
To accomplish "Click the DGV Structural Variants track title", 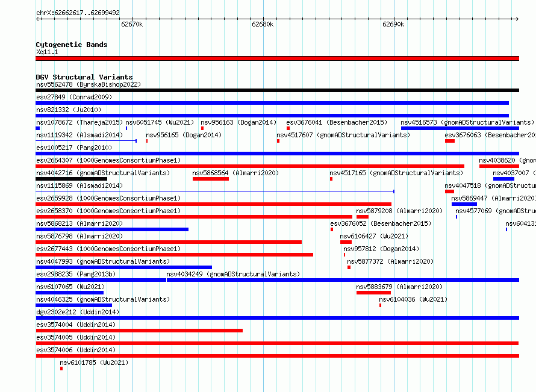I will (84, 77).
